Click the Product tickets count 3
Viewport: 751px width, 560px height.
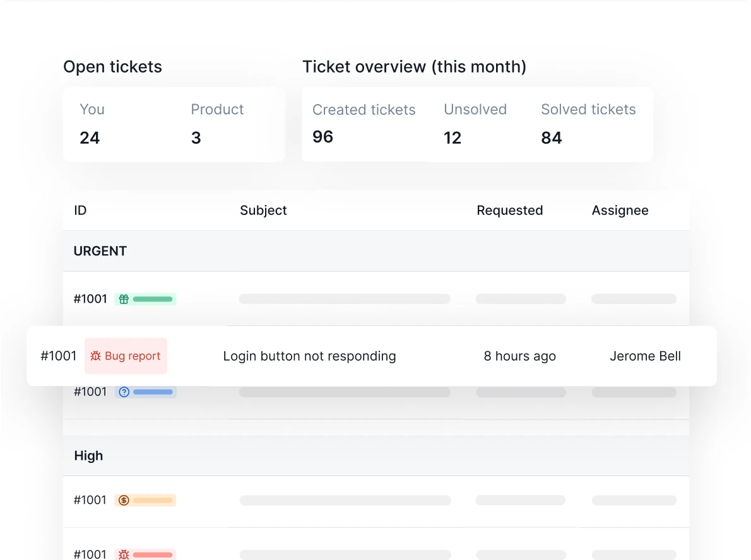[x=196, y=138]
